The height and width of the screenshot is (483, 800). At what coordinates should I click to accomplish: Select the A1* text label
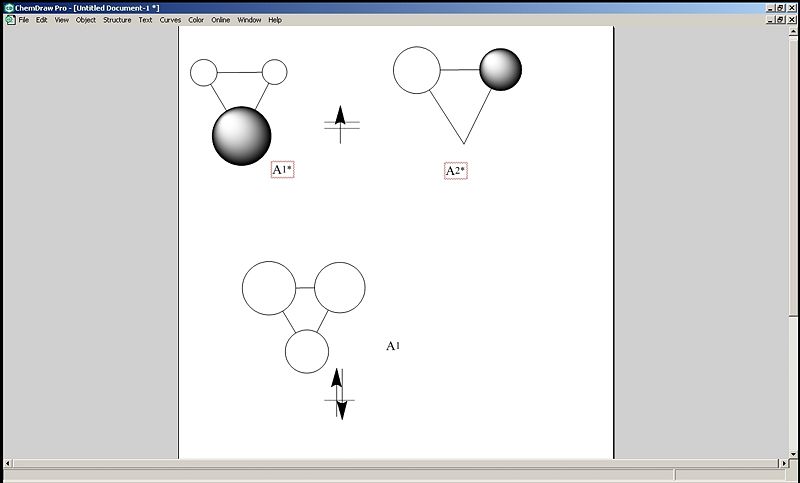(282, 170)
